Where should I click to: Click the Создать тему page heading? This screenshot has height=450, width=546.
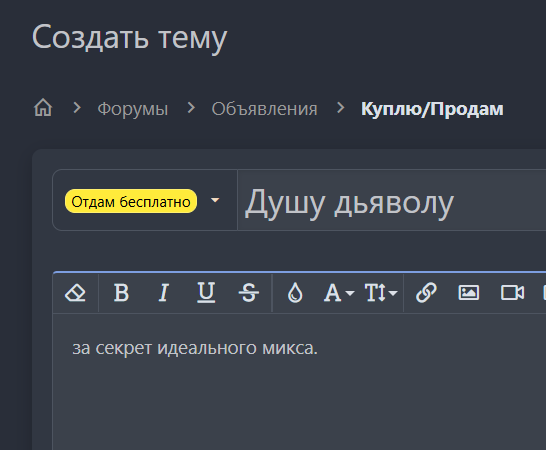point(129,38)
